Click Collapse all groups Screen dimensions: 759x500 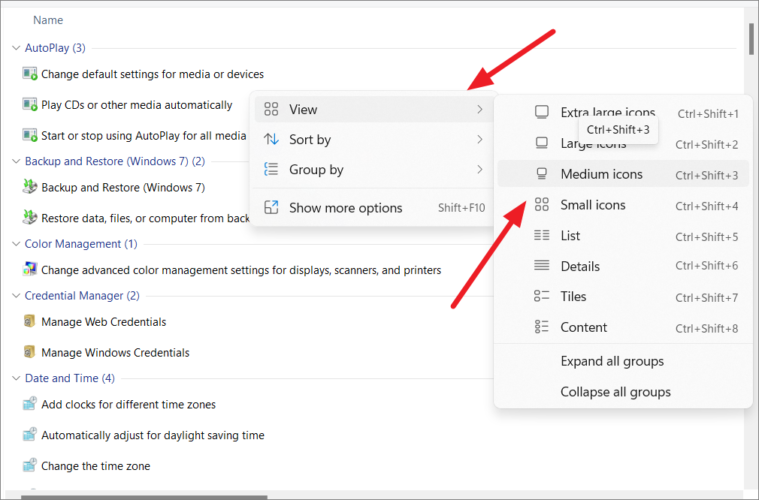click(x=623, y=392)
